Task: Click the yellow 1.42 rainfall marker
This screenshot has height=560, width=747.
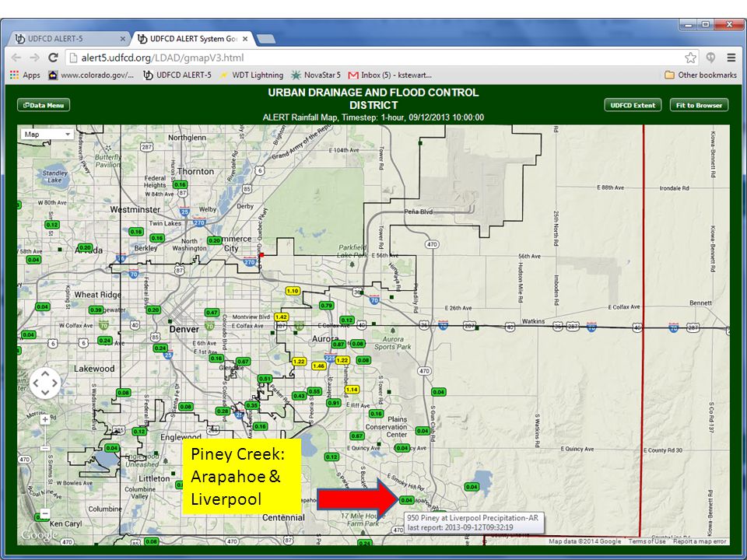Action: [281, 317]
